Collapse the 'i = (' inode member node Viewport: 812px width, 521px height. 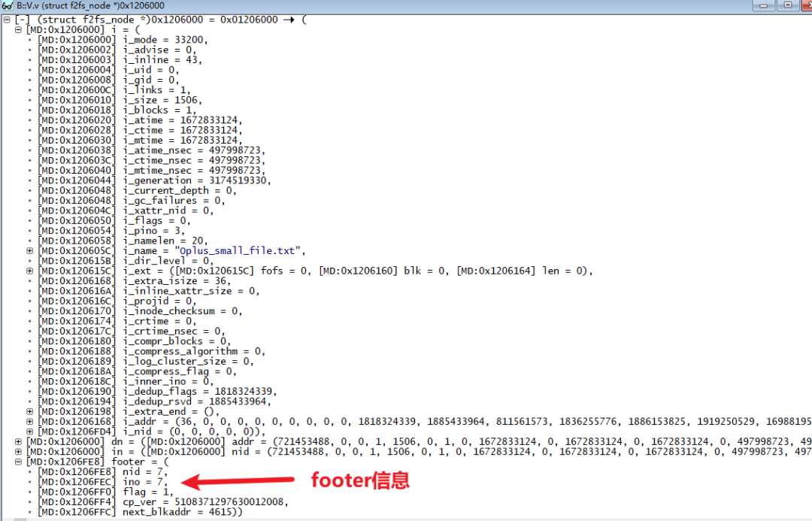point(18,29)
